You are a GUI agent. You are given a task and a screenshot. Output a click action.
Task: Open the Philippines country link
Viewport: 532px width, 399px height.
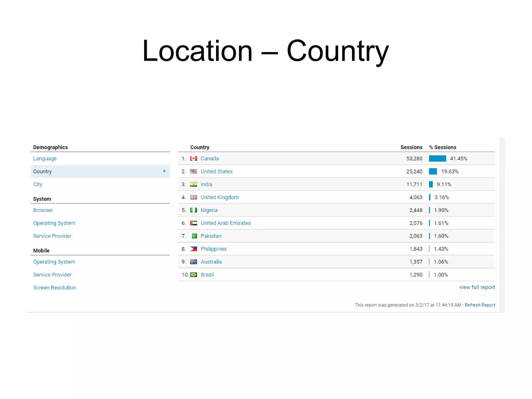[x=214, y=249]
